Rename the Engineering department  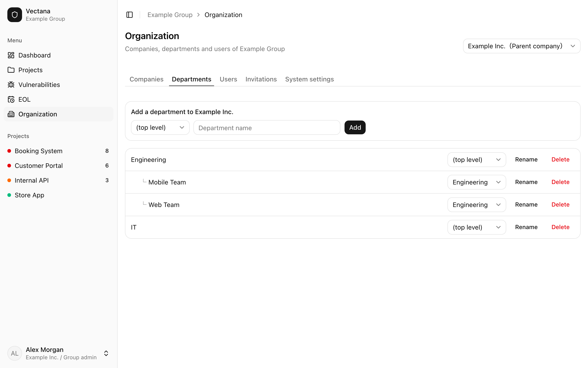click(x=526, y=159)
